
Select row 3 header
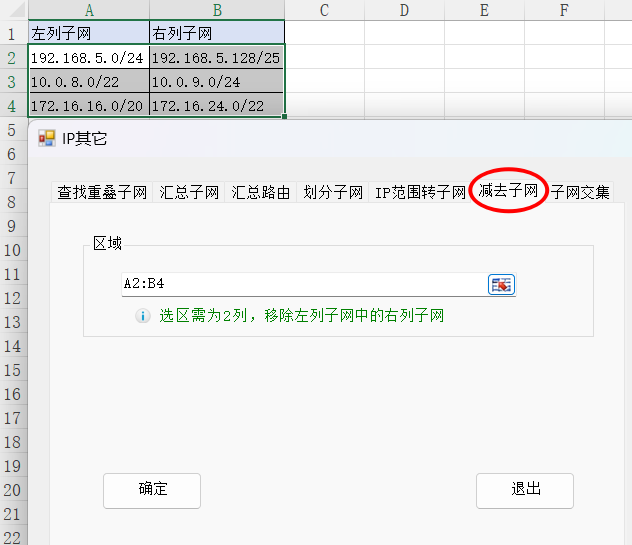(x=13, y=81)
